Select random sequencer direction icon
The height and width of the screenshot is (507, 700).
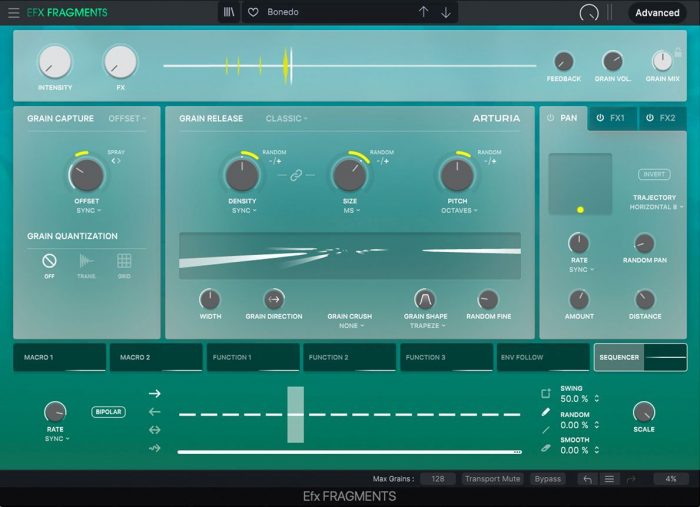click(x=154, y=448)
